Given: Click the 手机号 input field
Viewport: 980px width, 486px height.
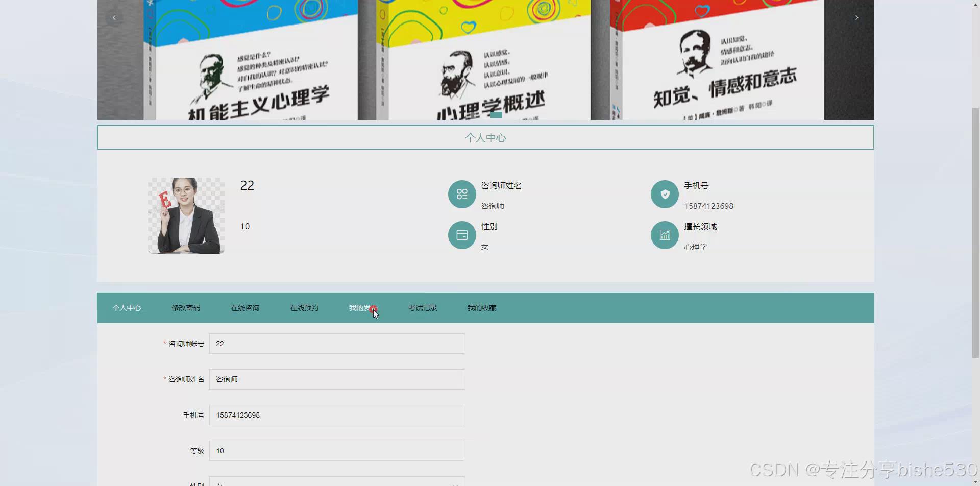Looking at the screenshot, I should pos(337,415).
